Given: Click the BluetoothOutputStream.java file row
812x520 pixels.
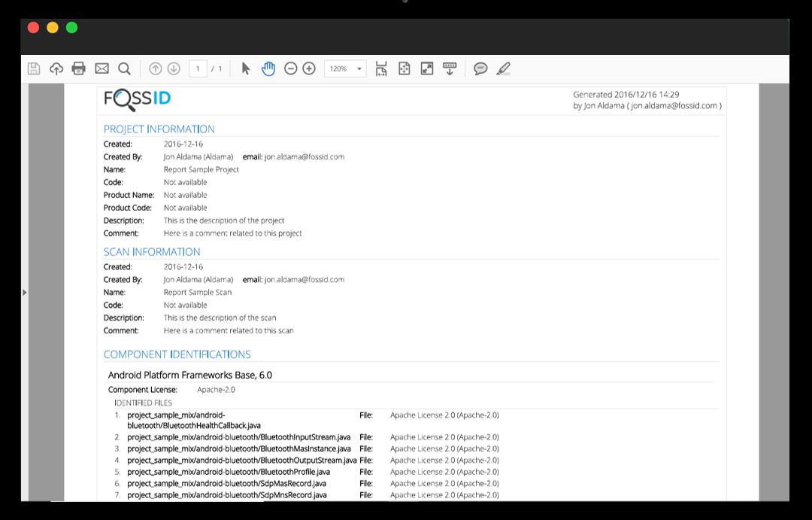Looking at the screenshot, I should pyautogui.click(x=307, y=461).
